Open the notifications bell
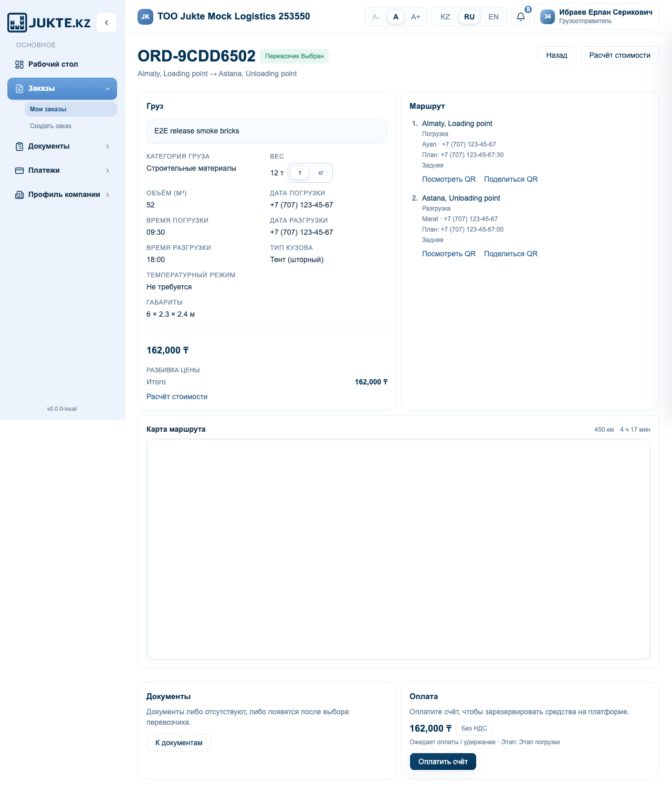 521,17
